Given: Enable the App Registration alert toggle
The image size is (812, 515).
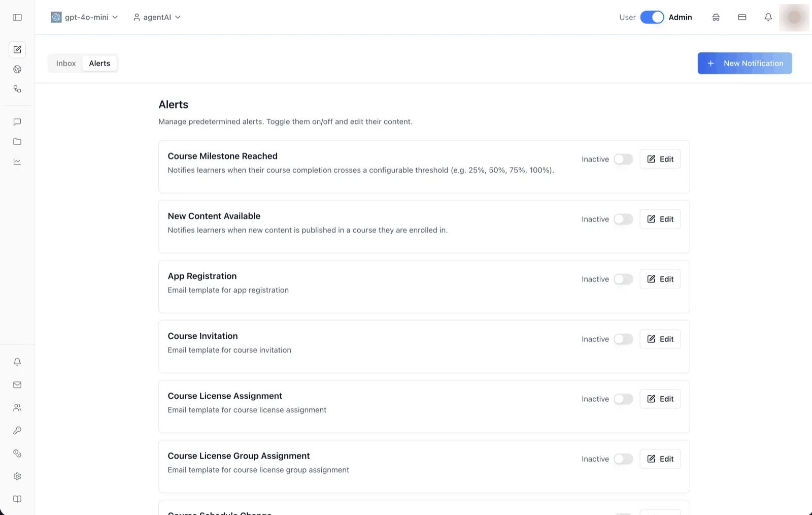Looking at the screenshot, I should [623, 279].
